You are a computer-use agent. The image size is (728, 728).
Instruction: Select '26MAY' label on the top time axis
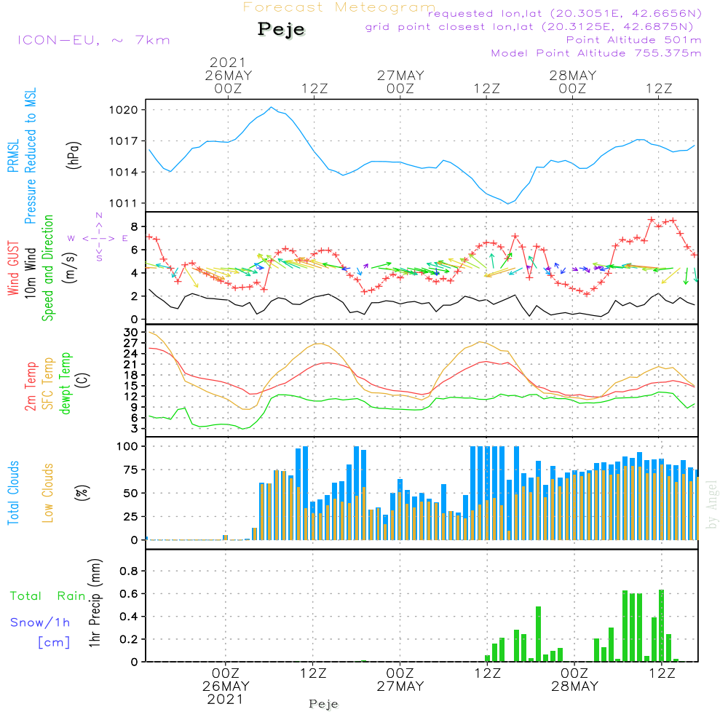point(229,75)
